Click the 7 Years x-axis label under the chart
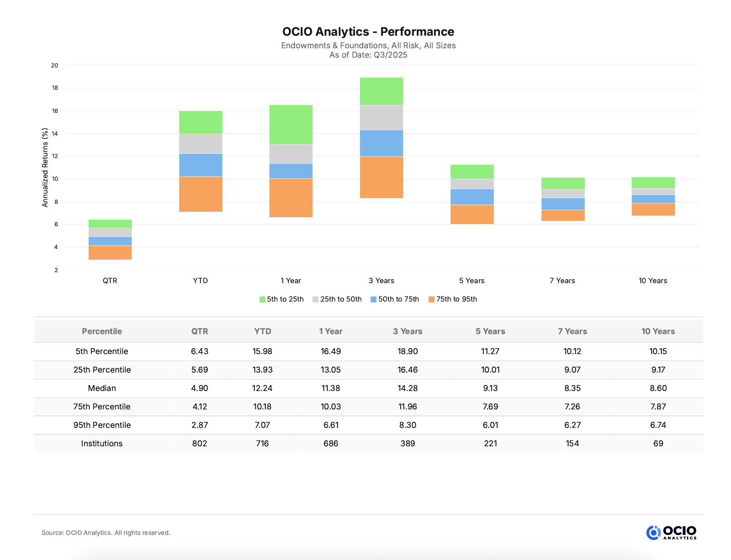Viewport: 731px width, 560px height. pyautogui.click(x=562, y=281)
